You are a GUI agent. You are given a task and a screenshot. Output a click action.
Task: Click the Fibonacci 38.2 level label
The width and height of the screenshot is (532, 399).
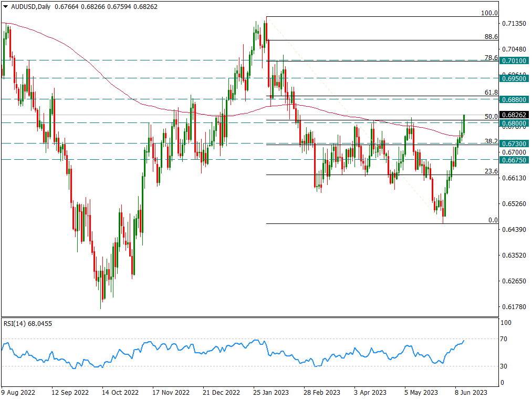click(x=491, y=141)
